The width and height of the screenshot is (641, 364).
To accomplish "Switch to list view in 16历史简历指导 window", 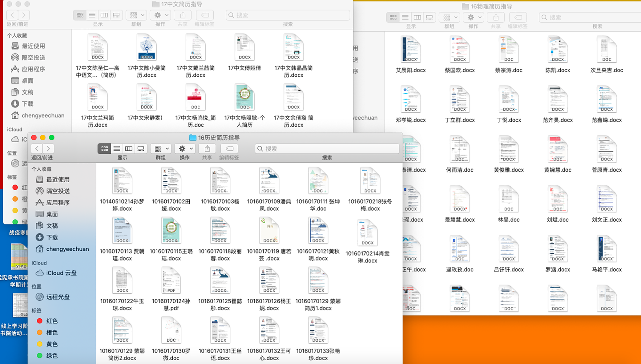I will (x=117, y=149).
